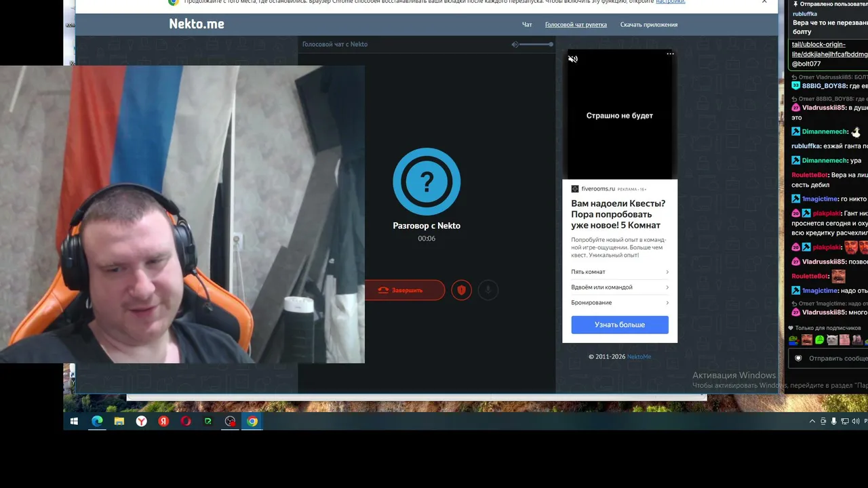This screenshot has width=868, height=488.
Task: Open the system volume tray icon
Action: [x=854, y=422]
